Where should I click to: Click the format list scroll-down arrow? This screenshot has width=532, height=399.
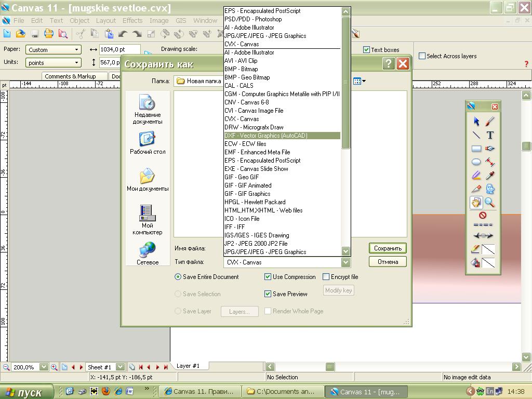345,251
